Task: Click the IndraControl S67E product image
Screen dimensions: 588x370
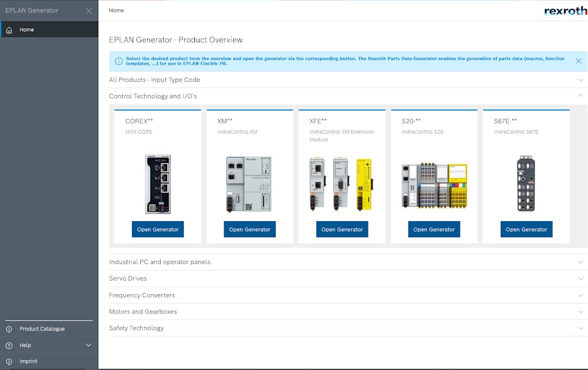Action: [526, 184]
